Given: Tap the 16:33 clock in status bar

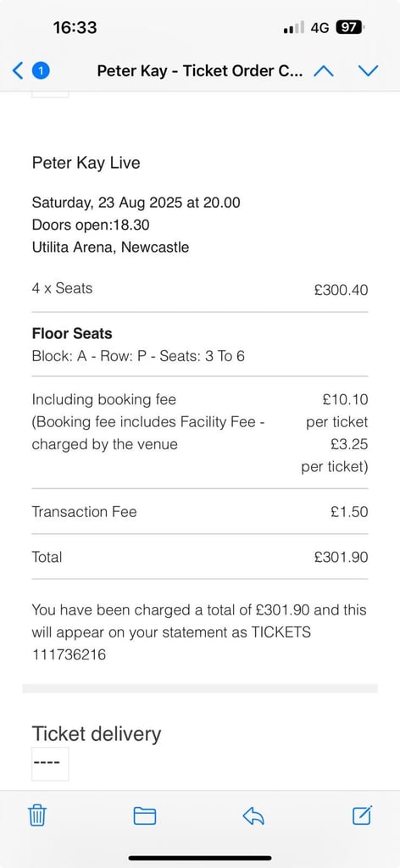Looking at the screenshot, I should click(75, 27).
